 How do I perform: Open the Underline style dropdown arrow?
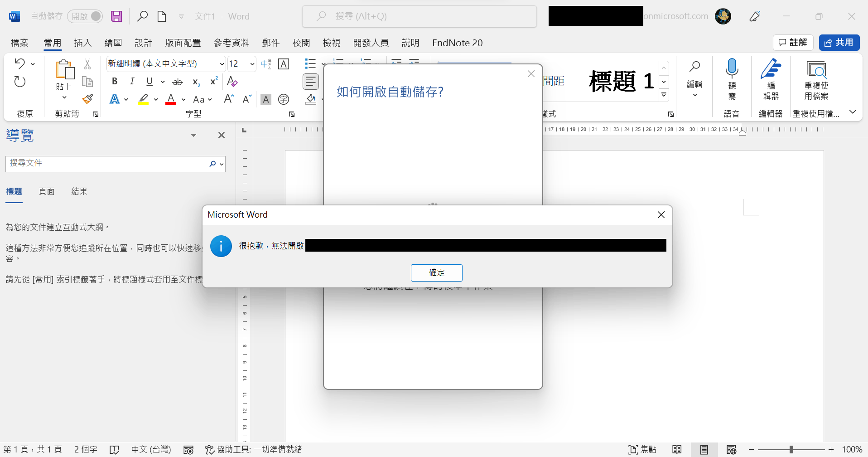pyautogui.click(x=163, y=82)
